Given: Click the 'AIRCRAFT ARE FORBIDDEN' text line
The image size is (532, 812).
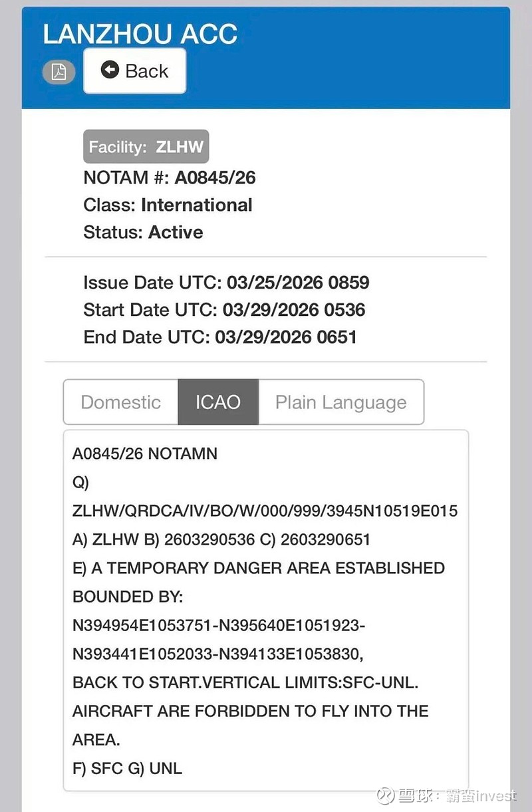Looking at the screenshot, I should [x=250, y=711].
